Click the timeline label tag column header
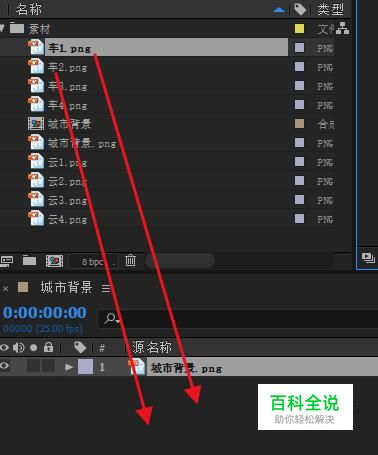 [80, 347]
